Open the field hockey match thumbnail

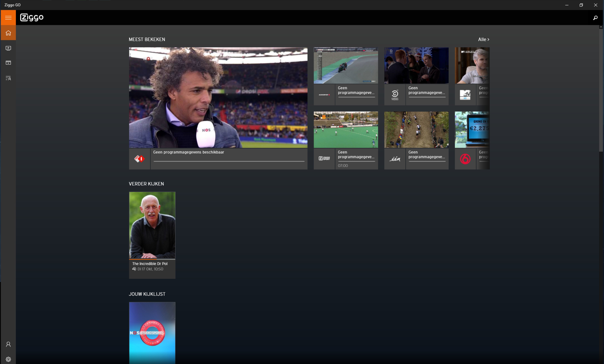[x=346, y=130]
